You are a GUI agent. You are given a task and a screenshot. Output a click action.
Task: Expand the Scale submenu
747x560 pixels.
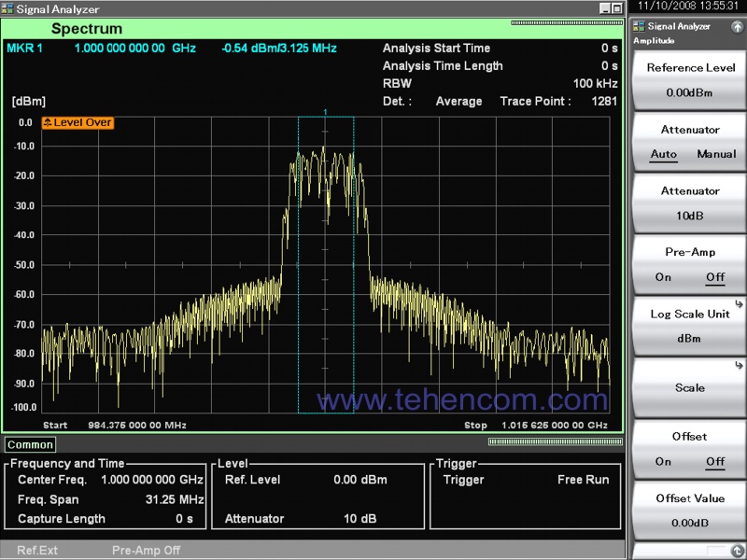point(689,387)
